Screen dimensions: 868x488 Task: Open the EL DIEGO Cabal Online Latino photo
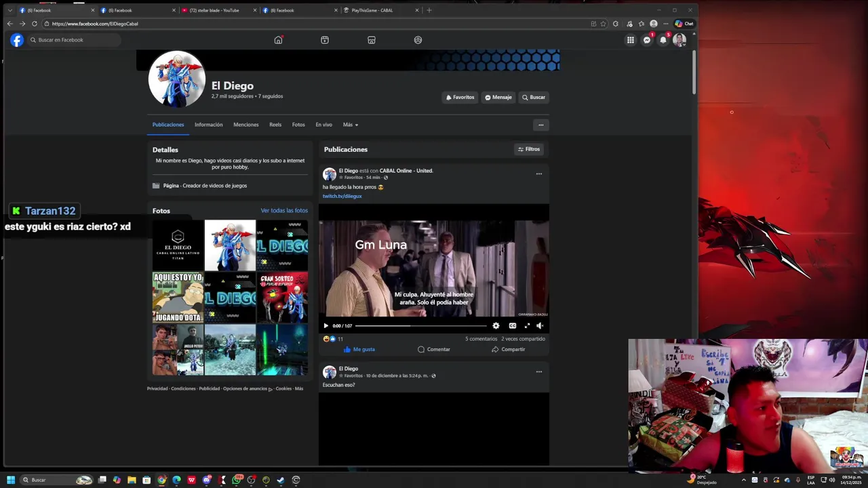(178, 245)
